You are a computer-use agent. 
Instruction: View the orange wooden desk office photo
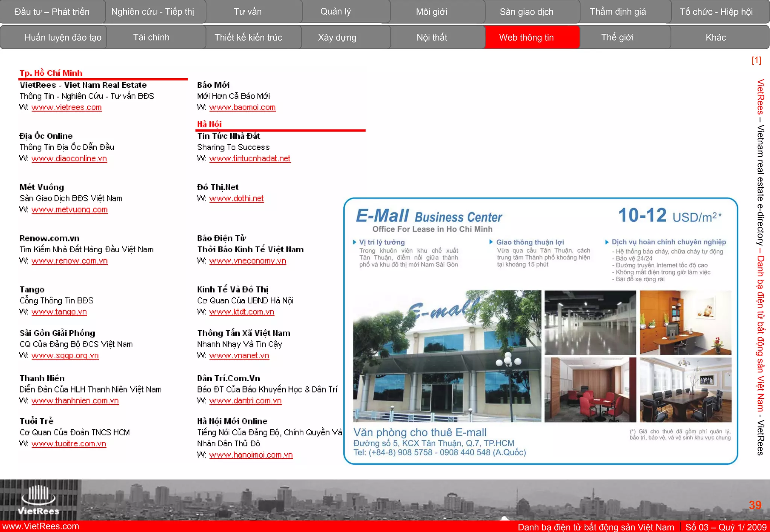click(686, 323)
